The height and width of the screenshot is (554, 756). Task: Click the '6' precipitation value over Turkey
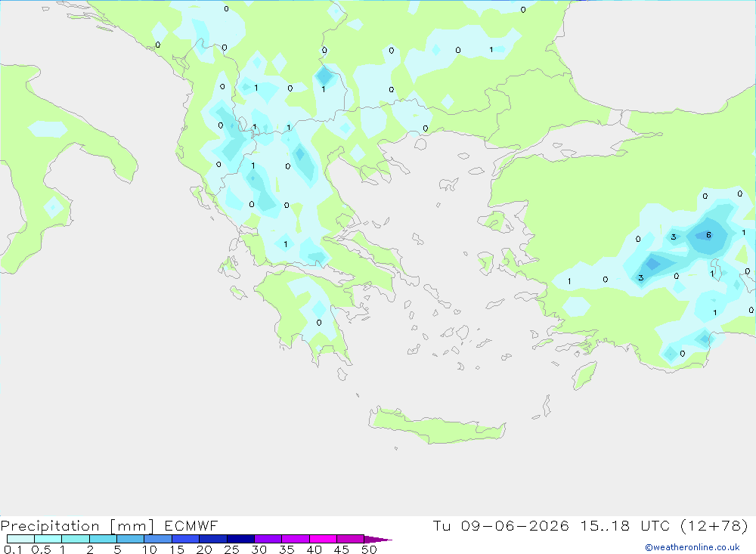[x=708, y=235]
